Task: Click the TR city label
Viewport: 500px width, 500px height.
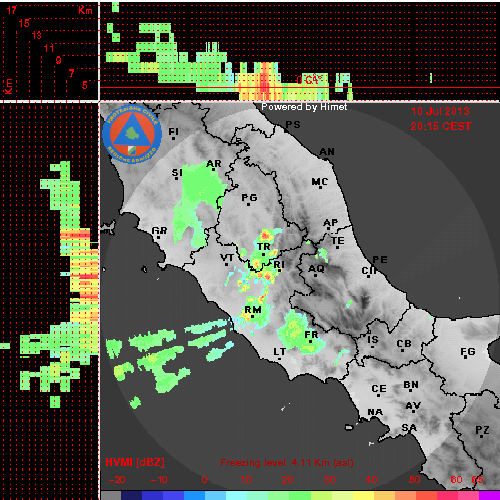Action: (x=264, y=247)
